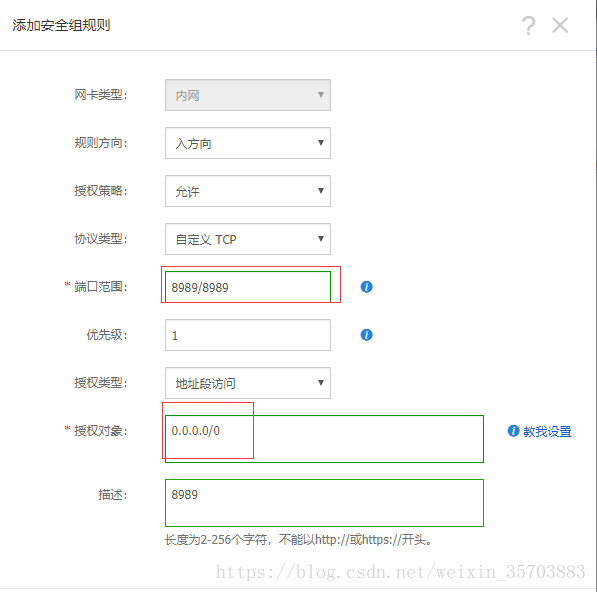Screen dimensions: 597x592
Task: Click info icon next to 优先级 field
Action: 366,335
